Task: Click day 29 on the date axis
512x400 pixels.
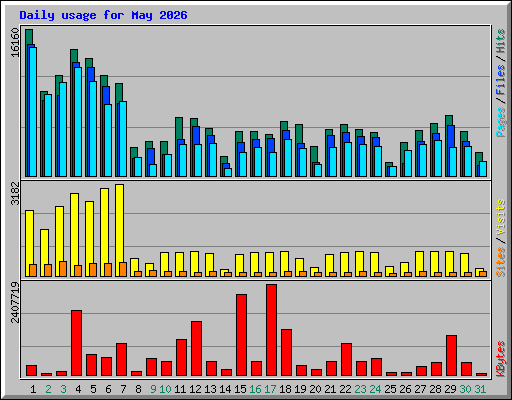Action: [450, 389]
